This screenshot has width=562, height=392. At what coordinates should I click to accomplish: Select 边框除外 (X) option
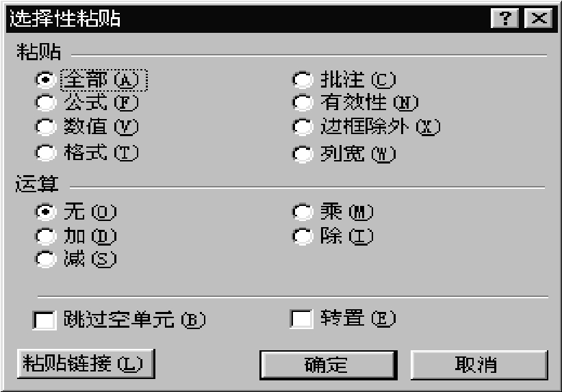click(303, 127)
